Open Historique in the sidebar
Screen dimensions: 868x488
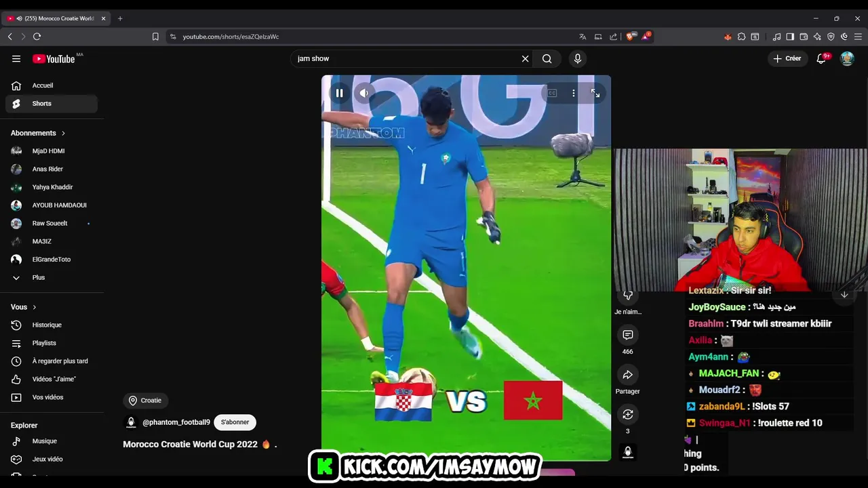52,325
